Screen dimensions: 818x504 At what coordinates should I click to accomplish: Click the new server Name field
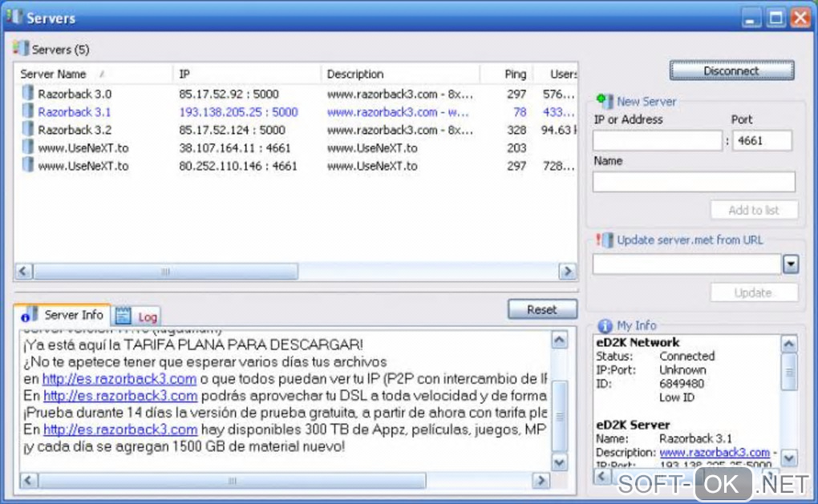[694, 182]
